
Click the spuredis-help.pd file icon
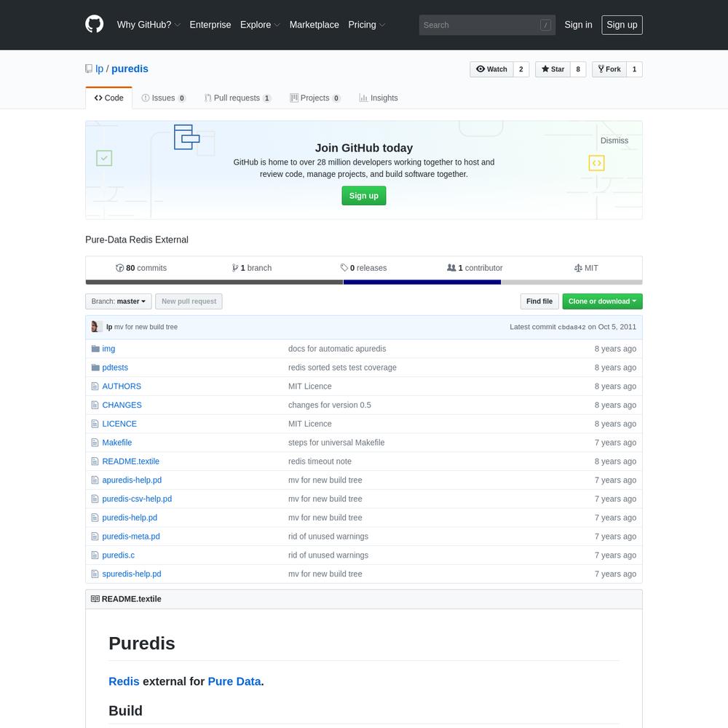(95, 574)
